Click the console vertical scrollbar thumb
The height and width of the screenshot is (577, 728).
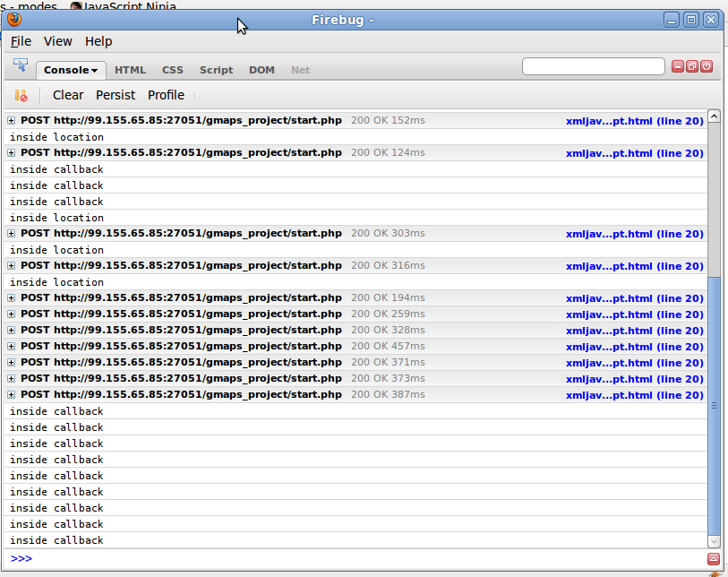coord(714,406)
